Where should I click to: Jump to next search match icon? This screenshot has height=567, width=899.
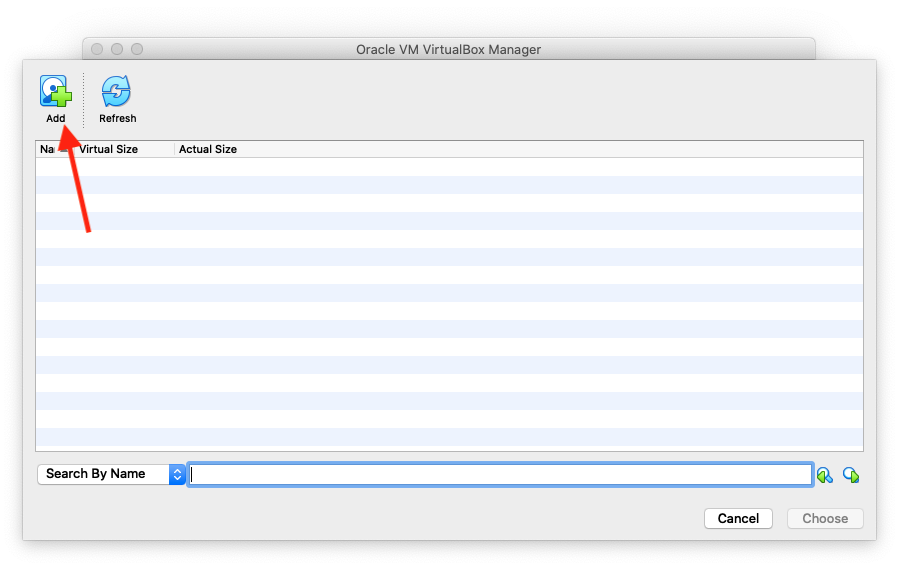coord(851,475)
